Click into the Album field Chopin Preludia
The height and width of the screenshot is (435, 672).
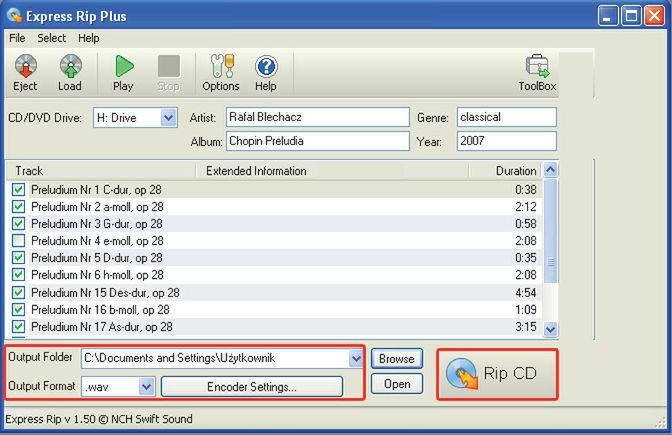(318, 141)
